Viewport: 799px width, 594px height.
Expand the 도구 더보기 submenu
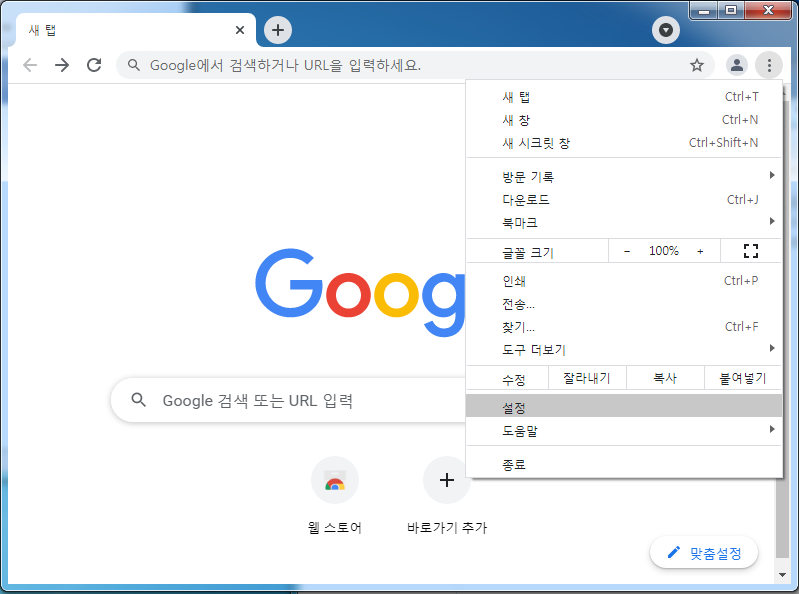coord(624,349)
